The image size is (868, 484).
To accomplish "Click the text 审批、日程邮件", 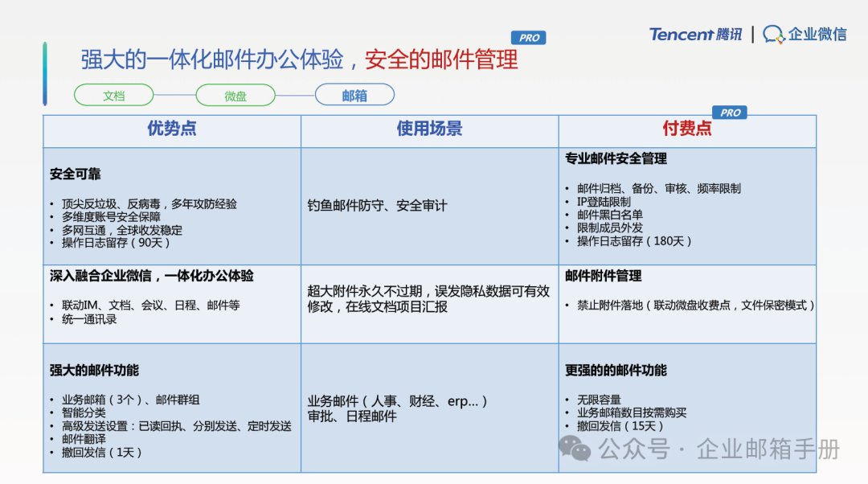I will [352, 416].
